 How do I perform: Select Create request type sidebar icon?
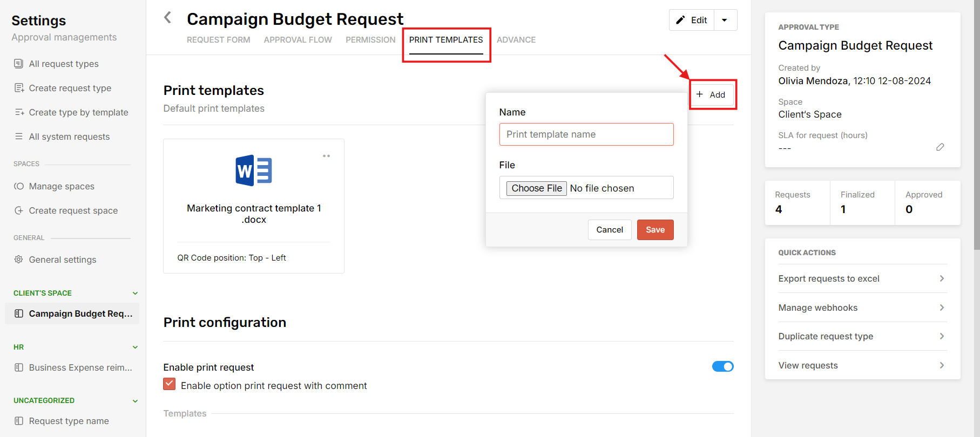click(19, 88)
